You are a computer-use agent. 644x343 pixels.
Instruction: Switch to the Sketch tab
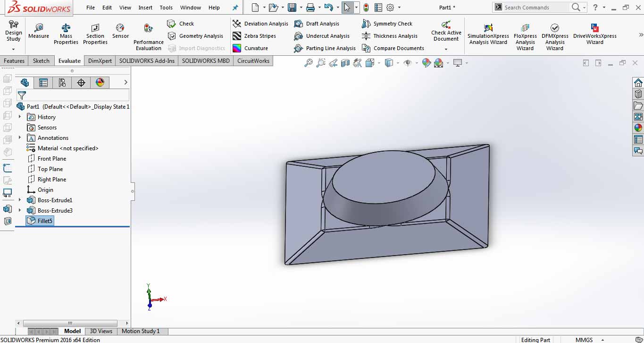pyautogui.click(x=41, y=60)
